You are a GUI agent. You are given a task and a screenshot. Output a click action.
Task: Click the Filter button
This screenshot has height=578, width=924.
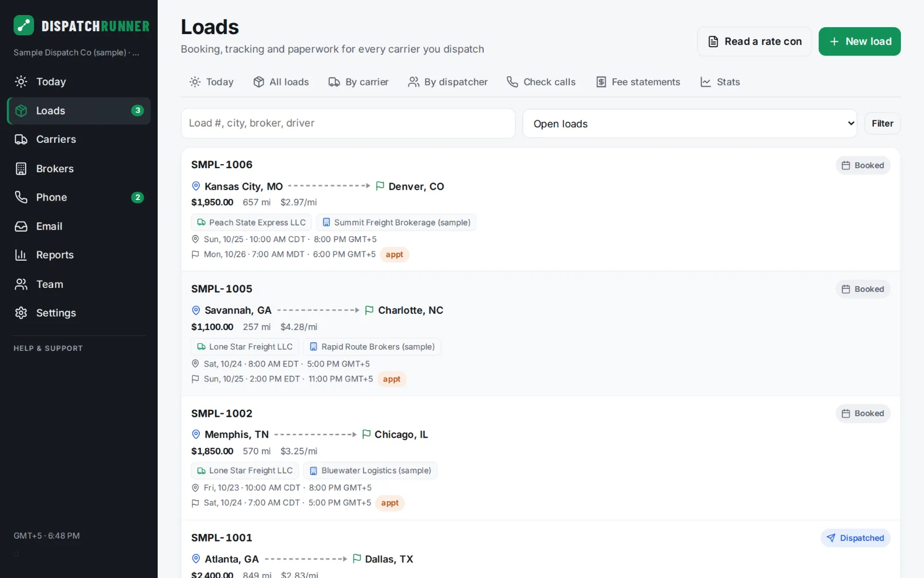882,124
